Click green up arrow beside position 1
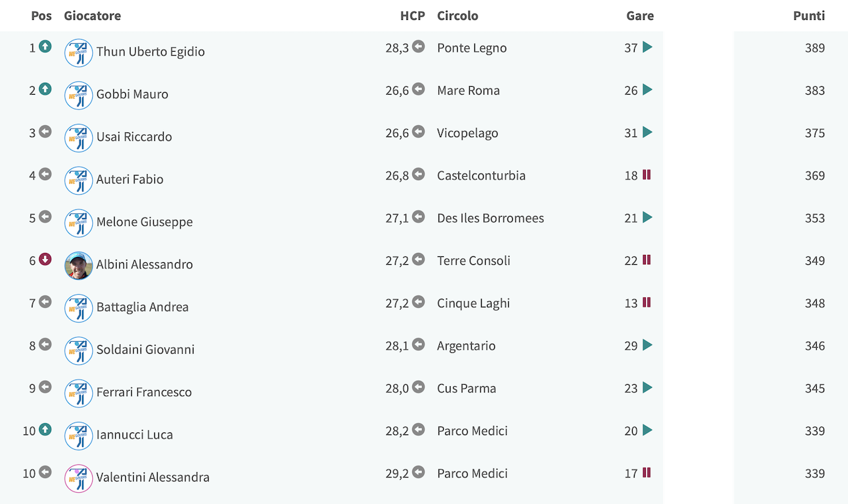The height and width of the screenshot is (504, 848). [x=45, y=46]
